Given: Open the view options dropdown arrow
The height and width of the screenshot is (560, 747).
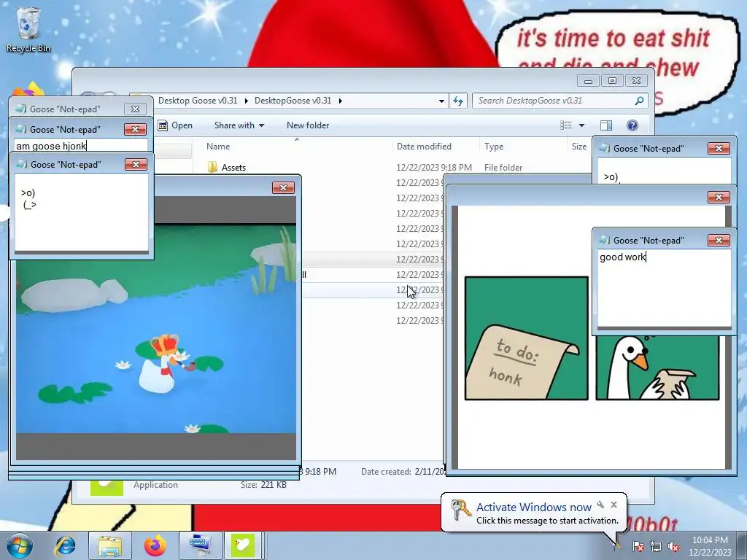Looking at the screenshot, I should point(581,125).
